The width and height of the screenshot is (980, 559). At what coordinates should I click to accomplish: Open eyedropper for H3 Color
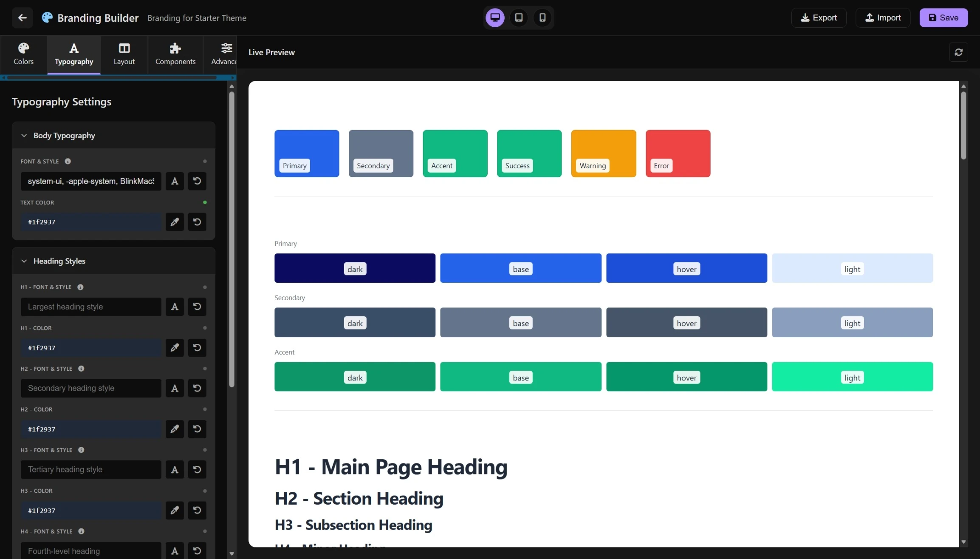point(175,510)
